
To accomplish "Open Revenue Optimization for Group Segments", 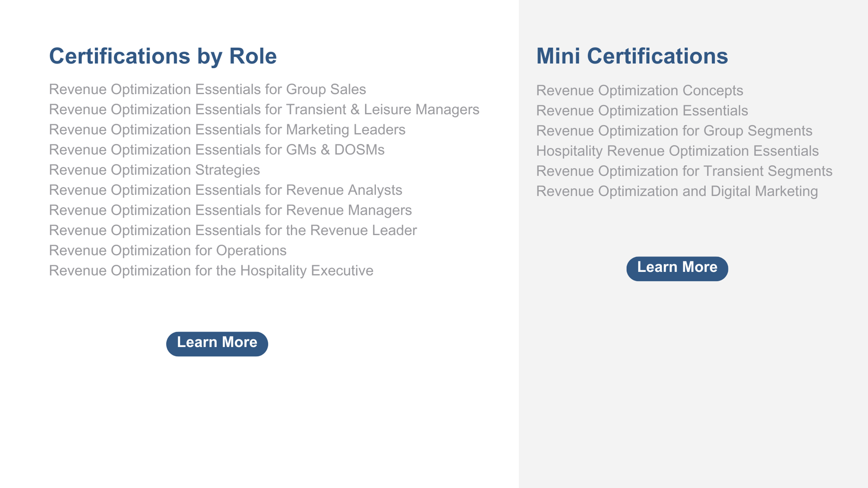I will coord(674,131).
